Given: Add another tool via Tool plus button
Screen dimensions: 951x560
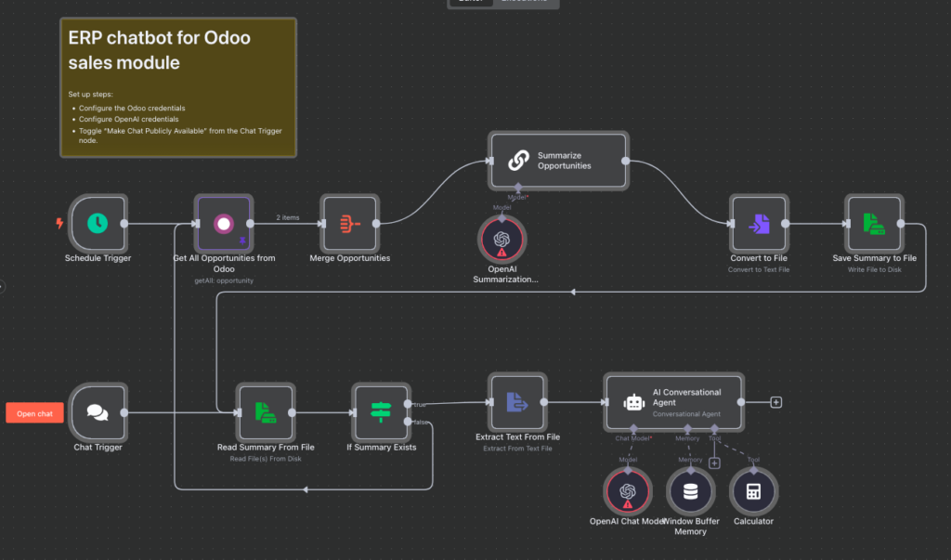Looking at the screenshot, I should coord(714,463).
